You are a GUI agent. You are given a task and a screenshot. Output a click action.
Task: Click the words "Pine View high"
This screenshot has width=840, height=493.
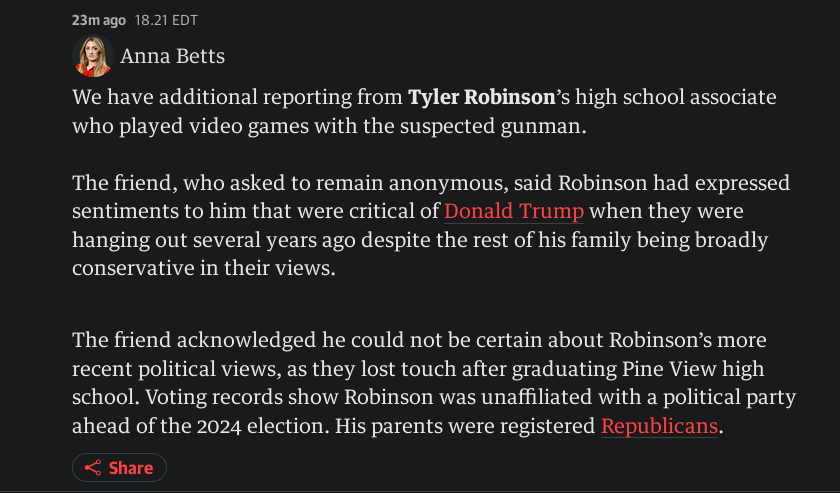click(x=693, y=369)
